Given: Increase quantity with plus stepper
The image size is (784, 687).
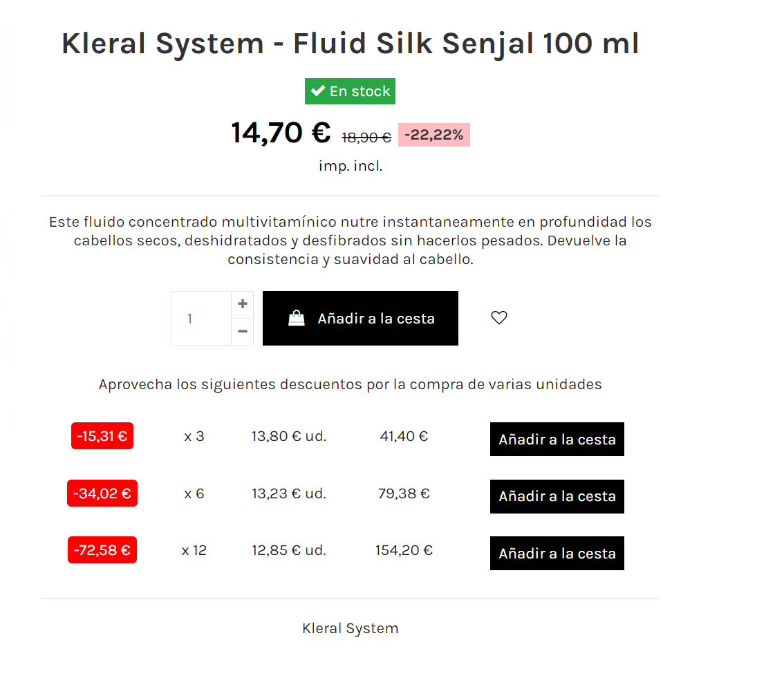Looking at the screenshot, I should click(x=242, y=304).
